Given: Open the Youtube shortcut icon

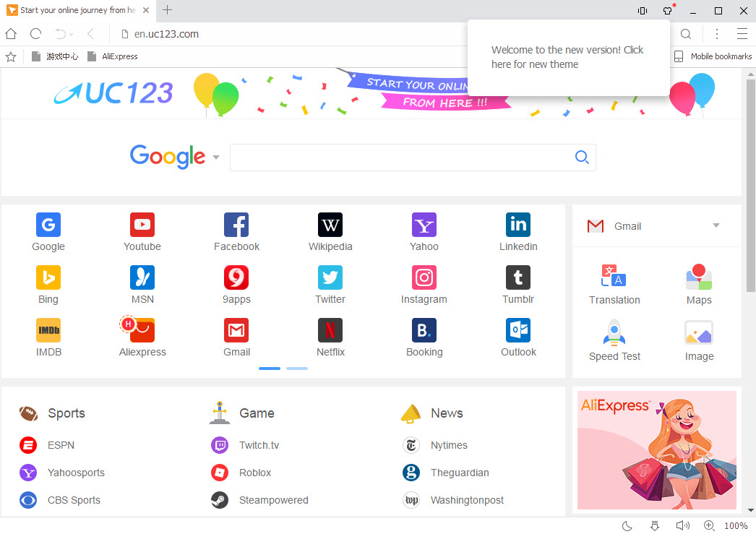Looking at the screenshot, I should (142, 225).
